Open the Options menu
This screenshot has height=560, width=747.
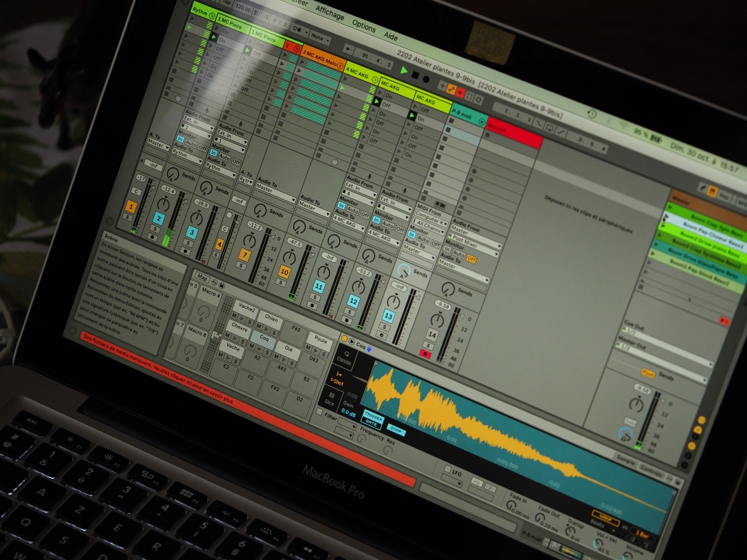tap(364, 27)
